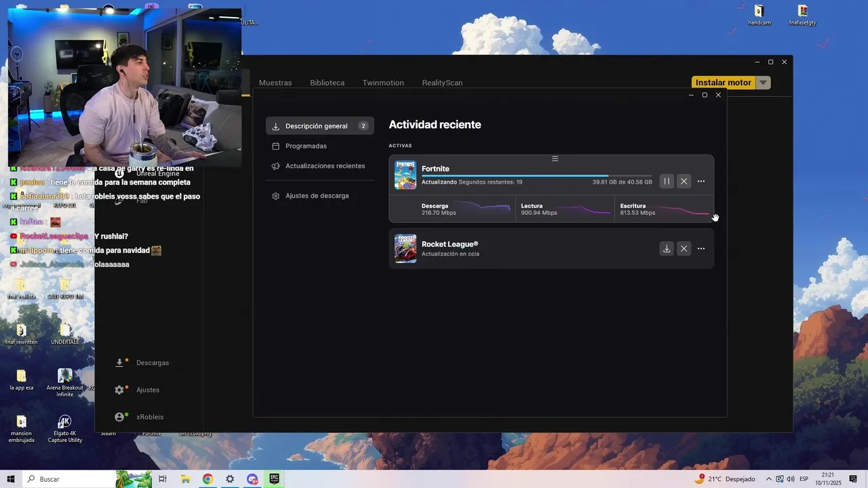Click the Fortnite game thumbnail

tap(406, 175)
